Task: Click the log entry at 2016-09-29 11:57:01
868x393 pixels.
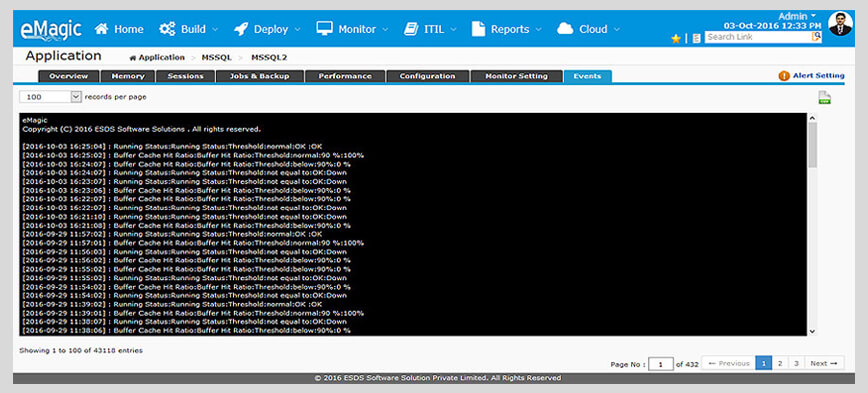Action: pos(193,242)
